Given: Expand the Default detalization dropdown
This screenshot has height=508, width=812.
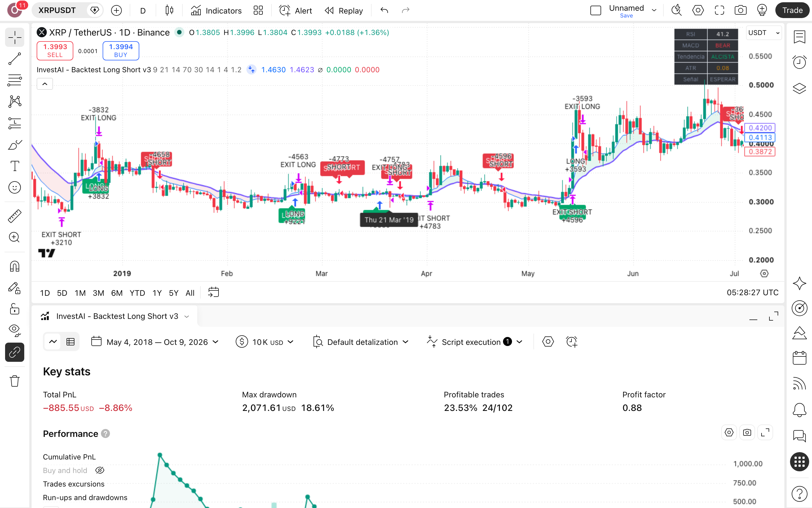Looking at the screenshot, I should coord(360,342).
